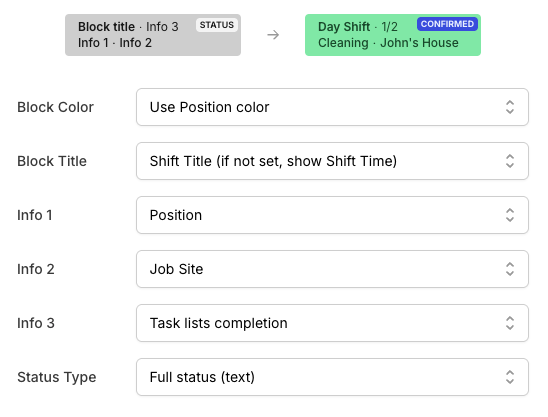Open the Info 1 Position dropdown
Viewport: 548px width, 417px height.
coord(332,215)
